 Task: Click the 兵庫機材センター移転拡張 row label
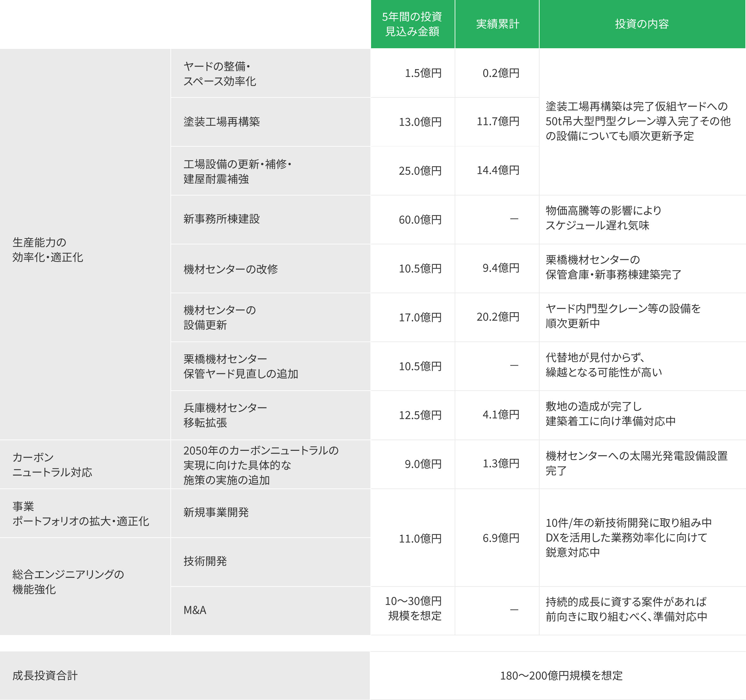click(225, 415)
